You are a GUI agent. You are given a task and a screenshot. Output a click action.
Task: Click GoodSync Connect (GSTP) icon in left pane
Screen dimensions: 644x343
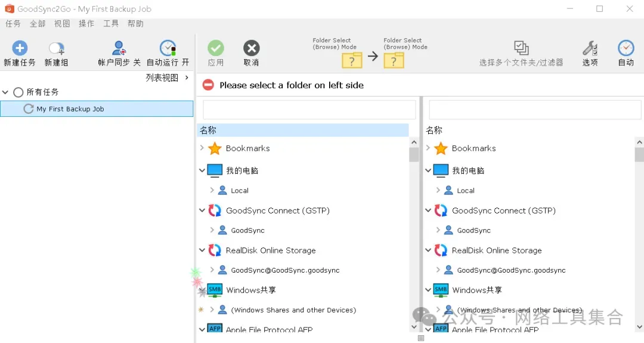[x=215, y=211]
